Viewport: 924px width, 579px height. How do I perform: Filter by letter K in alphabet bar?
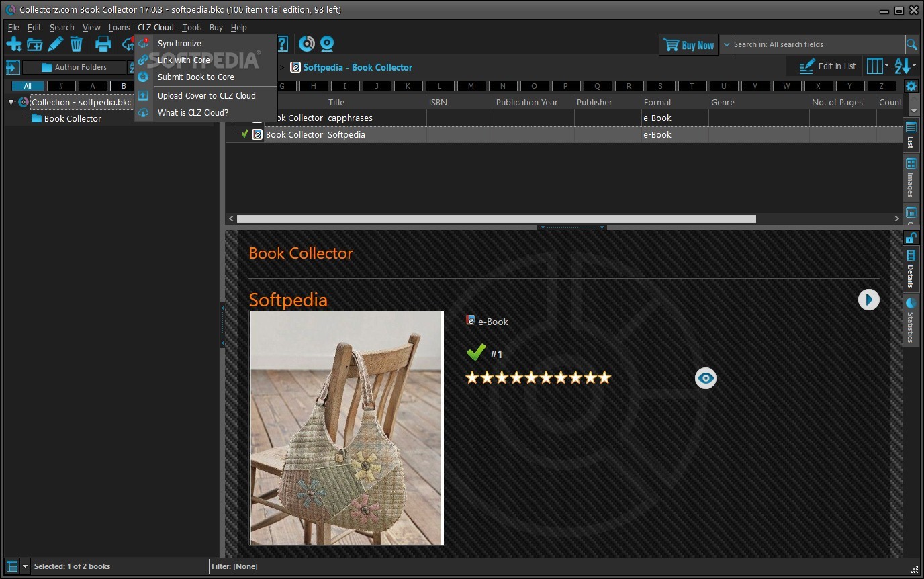pyautogui.click(x=408, y=86)
